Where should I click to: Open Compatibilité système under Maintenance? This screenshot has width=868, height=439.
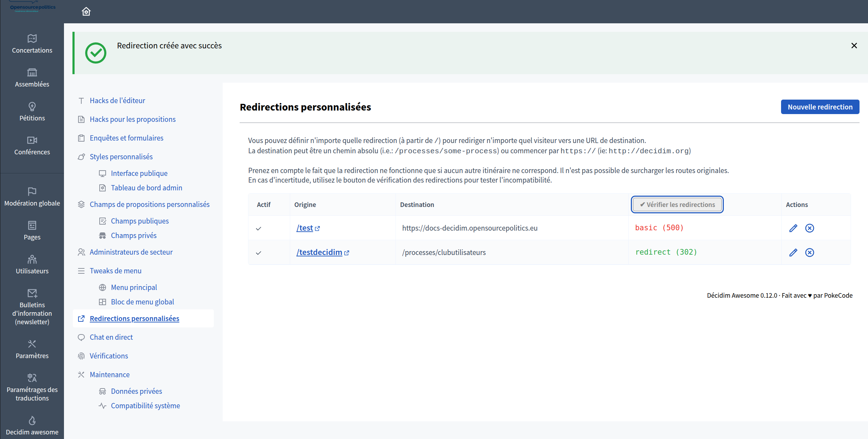pyautogui.click(x=145, y=406)
